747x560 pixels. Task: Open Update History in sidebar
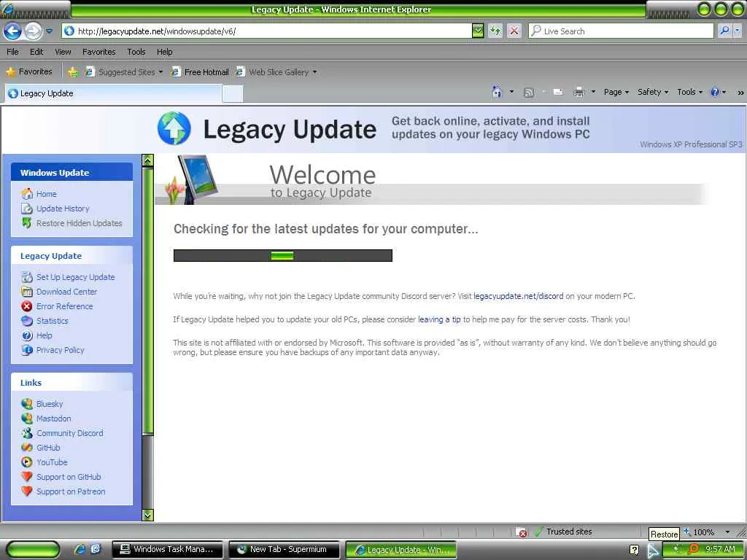(63, 209)
